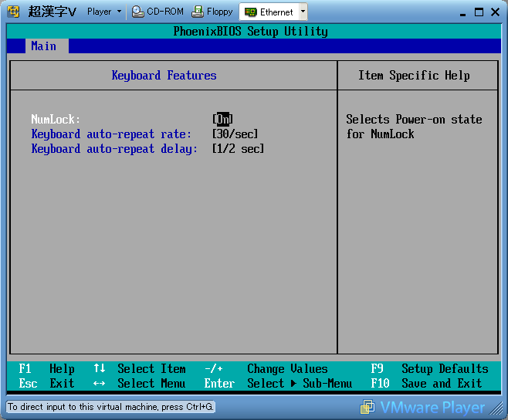Click Esc Exit in the footer
The width and height of the screenshot is (508, 420).
pos(47,383)
